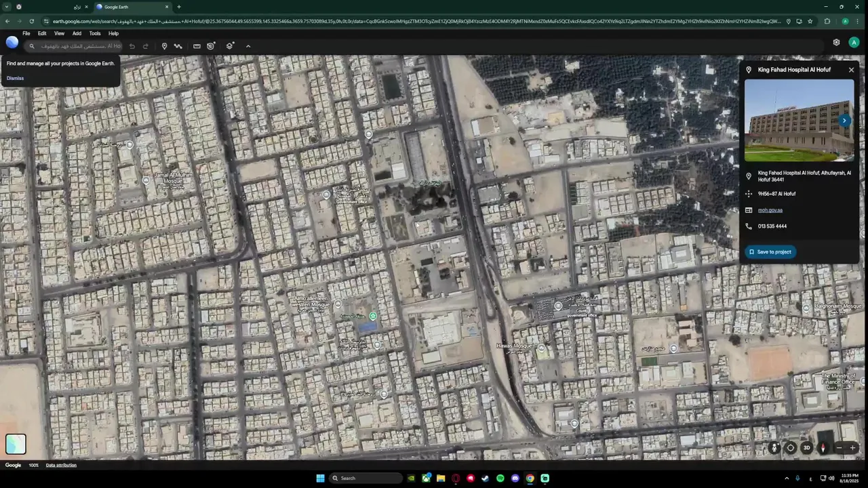
Task: Zoom out with the minus button
Action: point(839,447)
